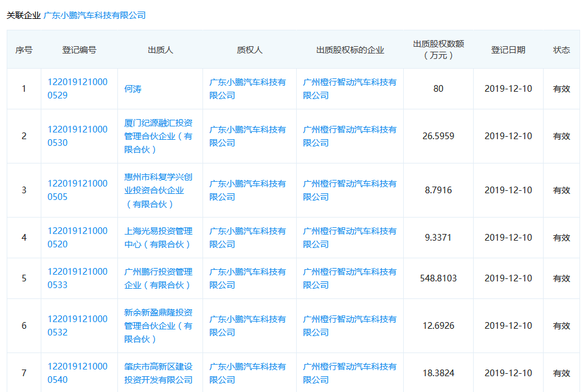This screenshot has width=588, height=392.
Task: Open pledgor 肇庆市高新区建设投资开发有限公司 link
Action: point(158,373)
